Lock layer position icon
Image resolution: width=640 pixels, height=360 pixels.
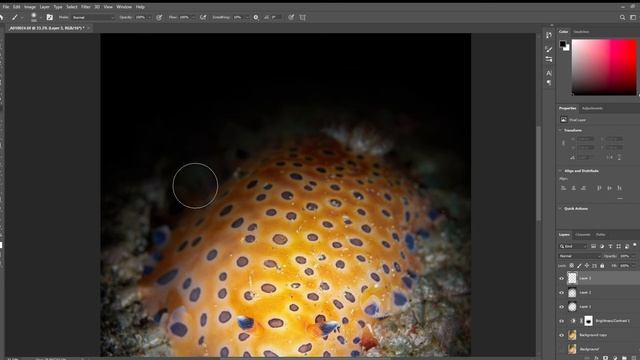[587, 266]
